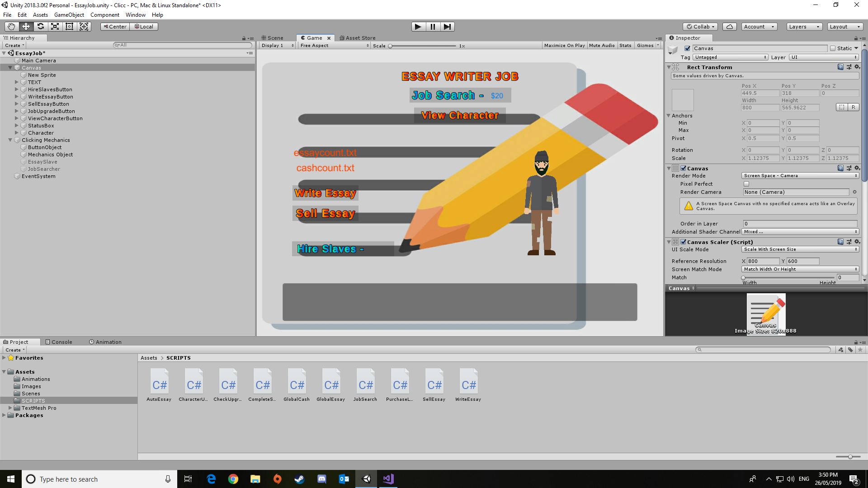
Task: Toggle Maximize On Play
Action: [x=564, y=46]
